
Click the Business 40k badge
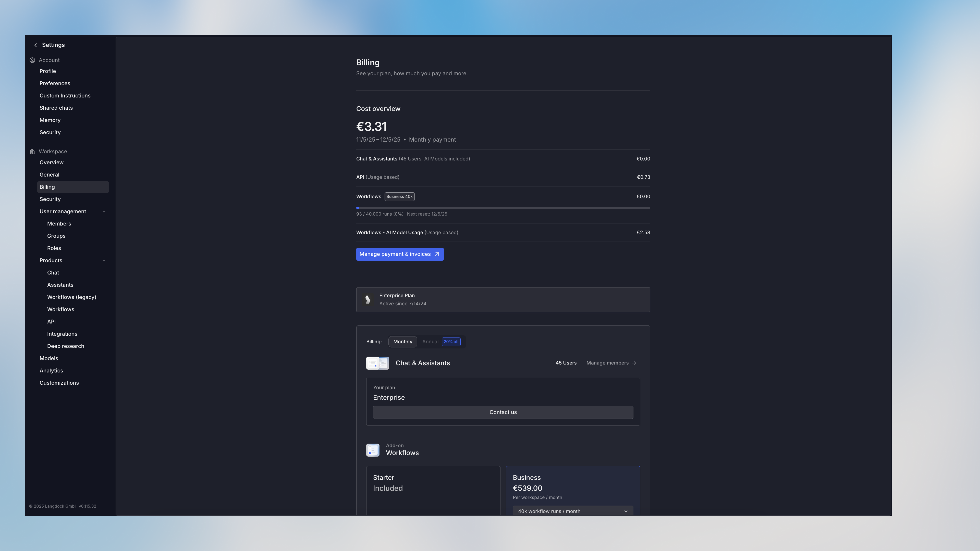point(399,197)
